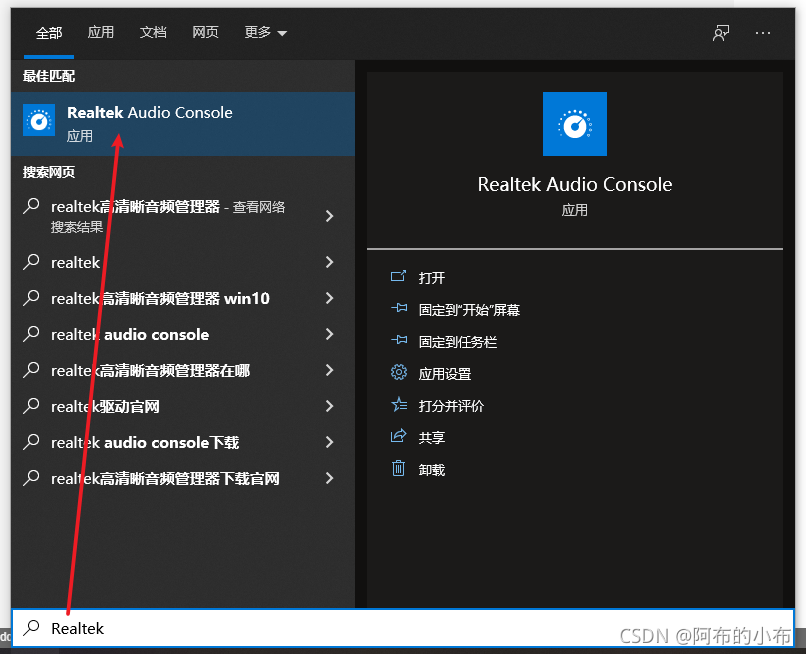Screen dimensions: 806x654
Task: Expand arrow for realtek高清晰音频管理器下载官网
Action: coord(329,478)
